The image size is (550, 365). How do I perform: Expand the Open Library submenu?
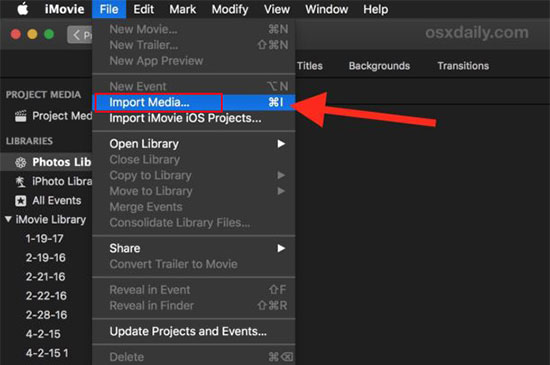click(x=194, y=144)
